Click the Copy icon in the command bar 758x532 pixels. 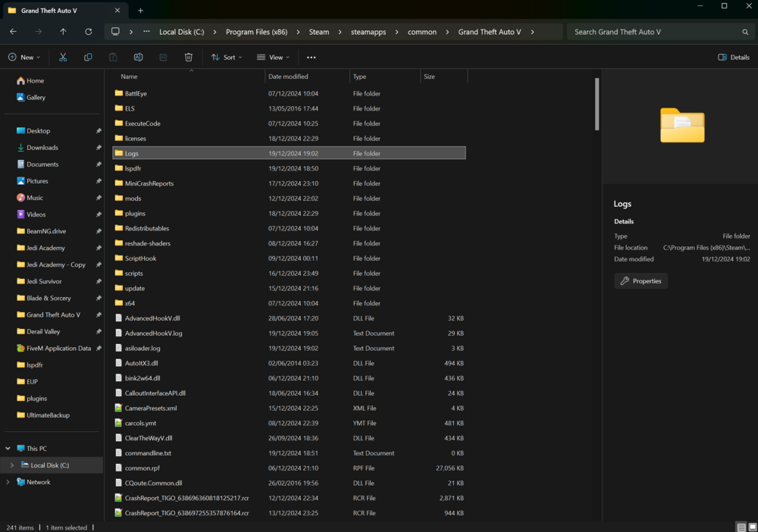pyautogui.click(x=88, y=57)
